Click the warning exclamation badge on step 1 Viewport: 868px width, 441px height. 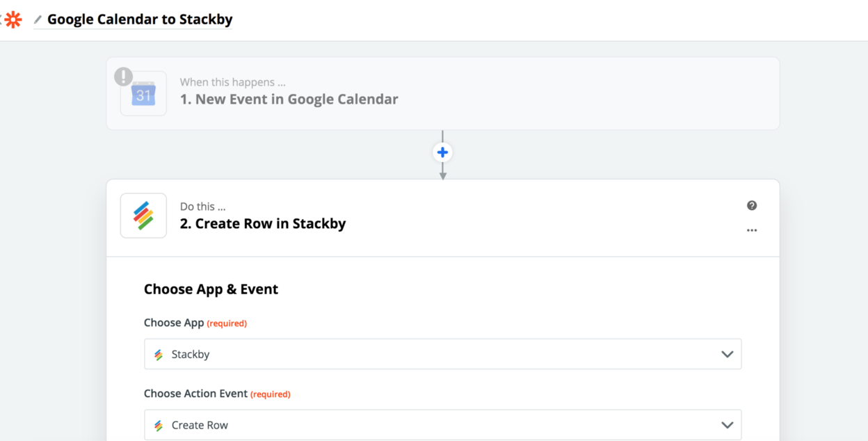pos(124,77)
